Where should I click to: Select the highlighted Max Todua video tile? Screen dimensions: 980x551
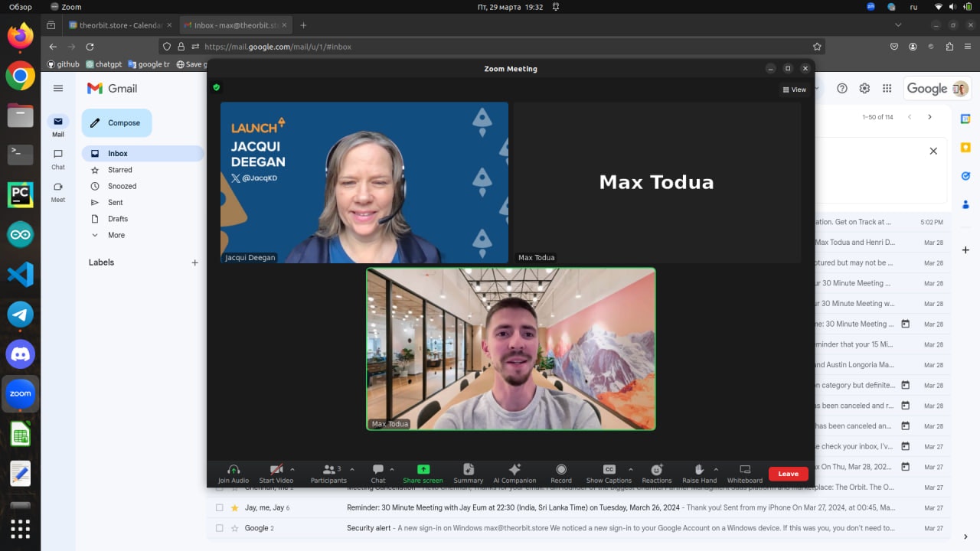pyautogui.click(x=511, y=348)
